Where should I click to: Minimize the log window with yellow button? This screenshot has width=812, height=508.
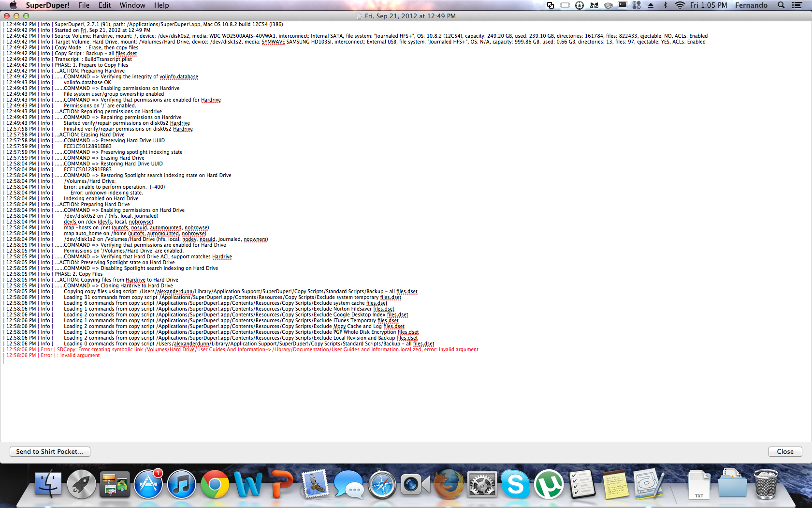[x=16, y=16]
